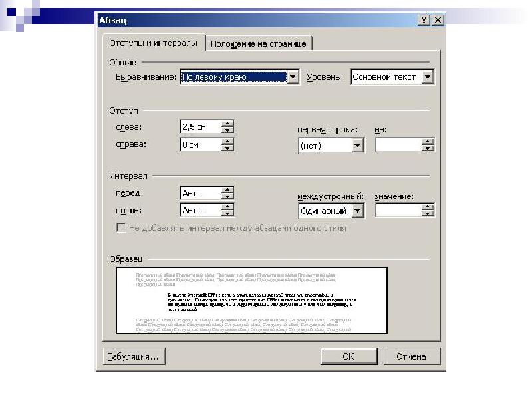
Task: Click the Табуляция button
Action: pyautogui.click(x=133, y=356)
